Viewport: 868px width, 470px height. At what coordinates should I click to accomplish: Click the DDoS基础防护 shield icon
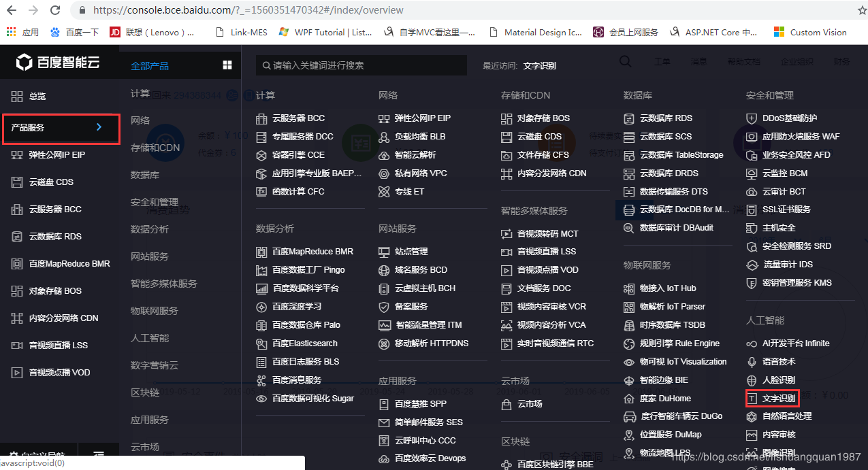[x=752, y=118]
